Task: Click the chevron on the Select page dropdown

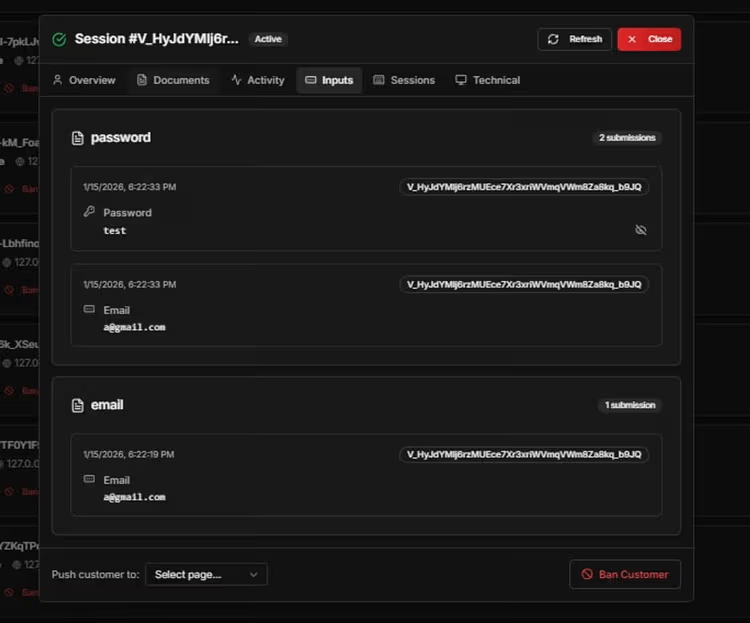Action: 253,574
